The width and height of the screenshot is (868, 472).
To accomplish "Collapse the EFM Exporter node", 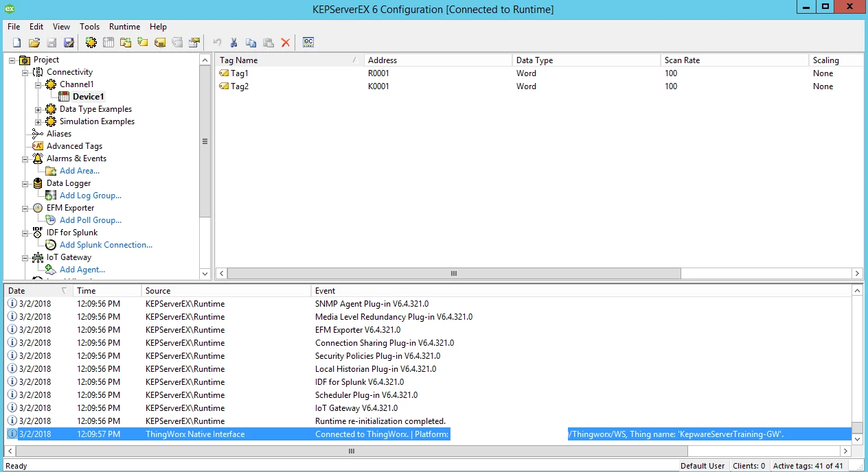I will coord(25,208).
